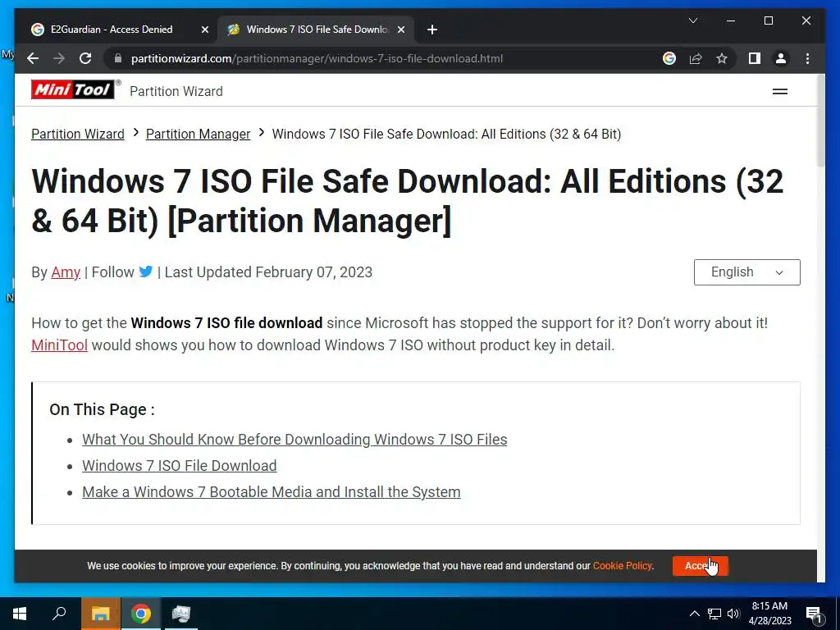The height and width of the screenshot is (630, 840).
Task: Open the tab search chevron
Action: tap(692, 21)
